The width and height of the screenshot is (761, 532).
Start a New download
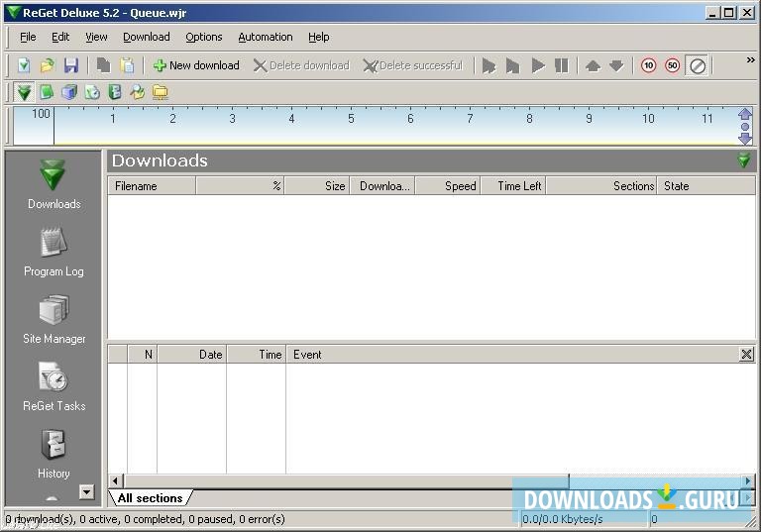click(x=196, y=65)
